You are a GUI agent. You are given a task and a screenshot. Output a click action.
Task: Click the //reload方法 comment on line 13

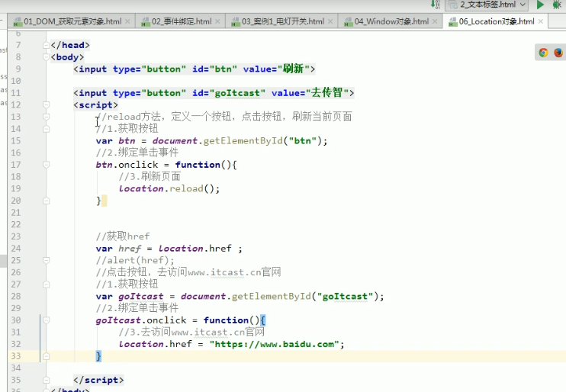click(224, 117)
